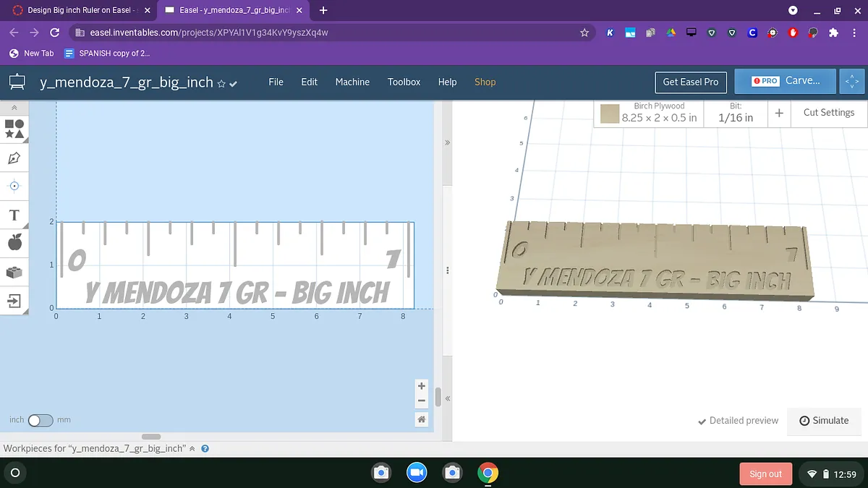The image size is (868, 488).
Task: Open the Apps brick icon
Action: coord(14,272)
